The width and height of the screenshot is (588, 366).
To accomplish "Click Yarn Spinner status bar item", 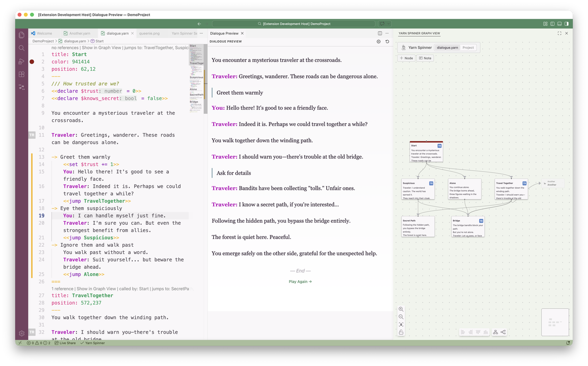I will [92, 343].
